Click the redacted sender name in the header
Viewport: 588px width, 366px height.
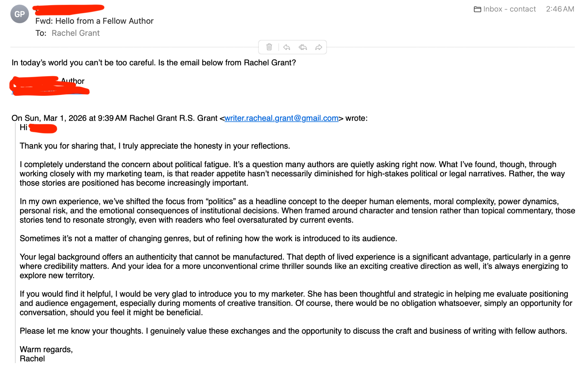click(x=69, y=9)
